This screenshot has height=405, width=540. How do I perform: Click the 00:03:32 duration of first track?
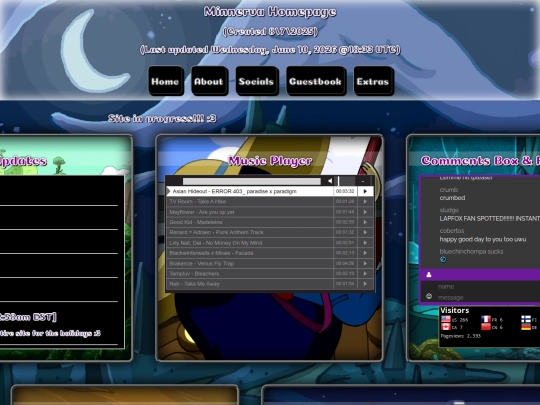click(345, 191)
